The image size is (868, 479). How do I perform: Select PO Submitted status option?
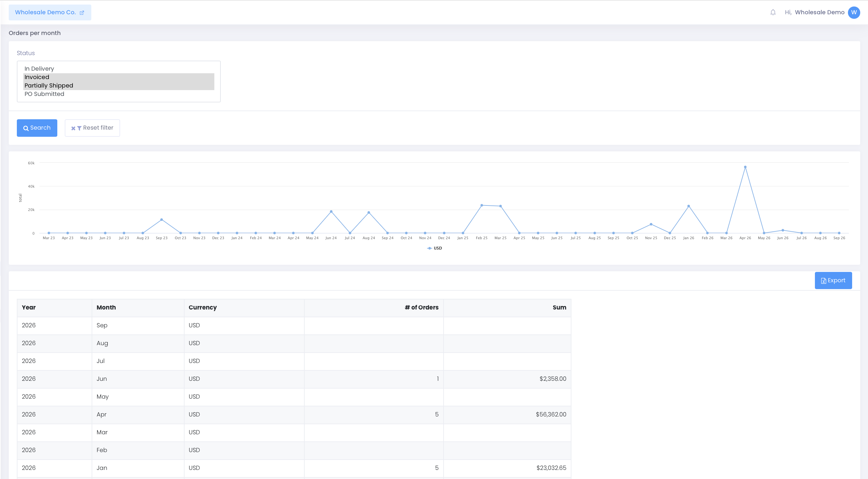click(118, 94)
